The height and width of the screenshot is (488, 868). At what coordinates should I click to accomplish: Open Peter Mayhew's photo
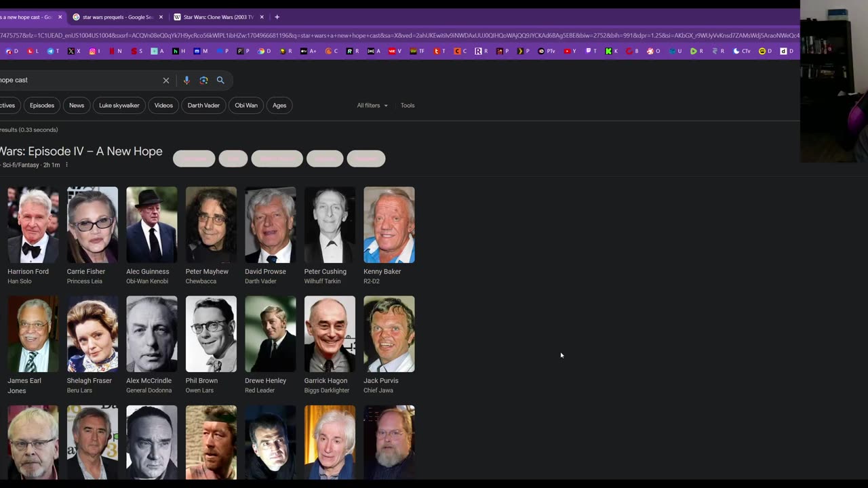[211, 225]
